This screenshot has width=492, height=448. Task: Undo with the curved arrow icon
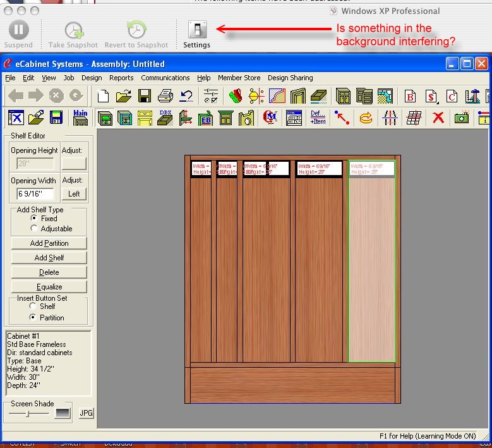[186, 96]
